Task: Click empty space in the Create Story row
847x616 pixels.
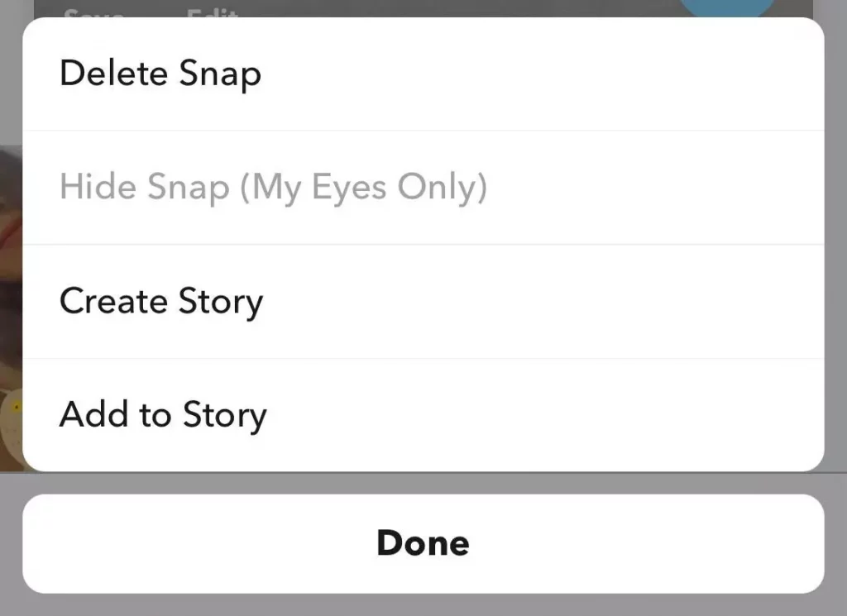Action: tap(540, 301)
